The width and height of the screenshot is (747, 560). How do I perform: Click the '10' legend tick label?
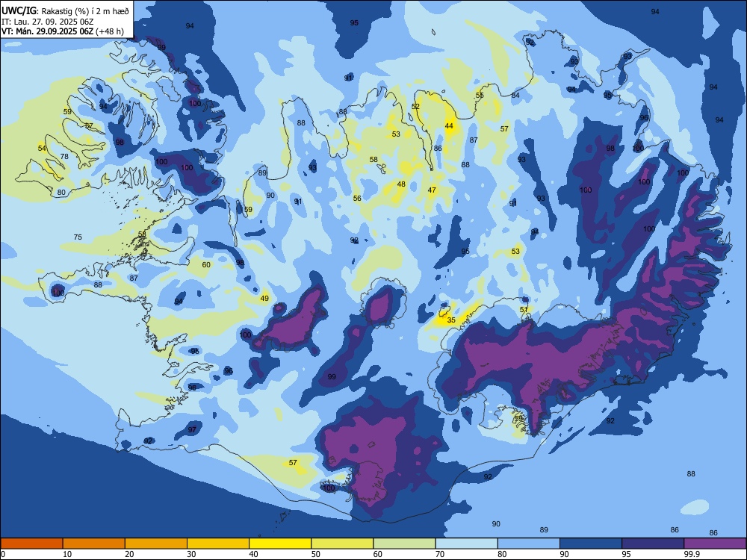pyautogui.click(x=67, y=554)
